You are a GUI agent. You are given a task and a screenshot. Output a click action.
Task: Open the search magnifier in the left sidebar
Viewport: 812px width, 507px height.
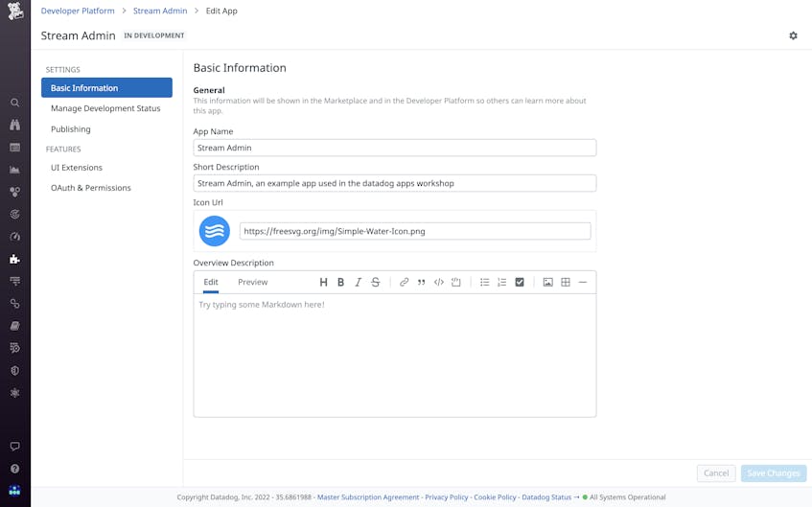coord(15,103)
